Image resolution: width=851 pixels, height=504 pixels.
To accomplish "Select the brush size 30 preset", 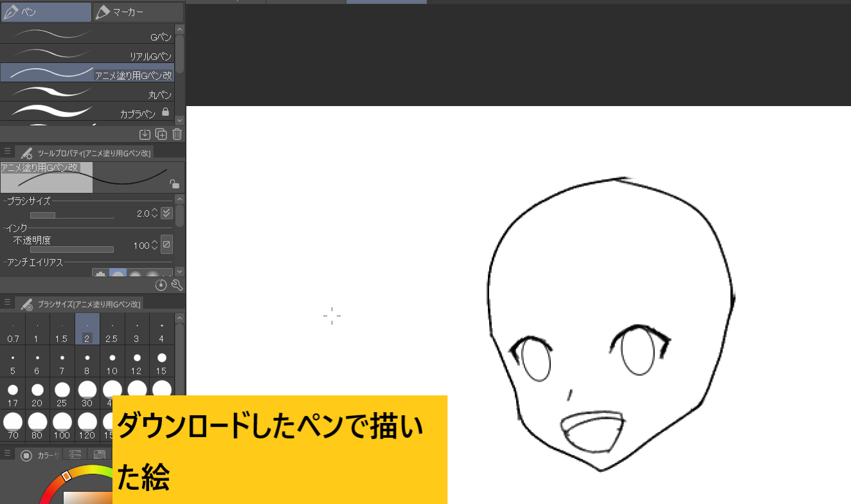I will 86,392.
